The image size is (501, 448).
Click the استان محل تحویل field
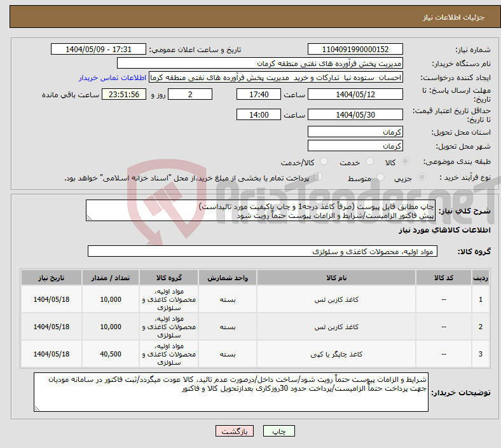coord(355,132)
